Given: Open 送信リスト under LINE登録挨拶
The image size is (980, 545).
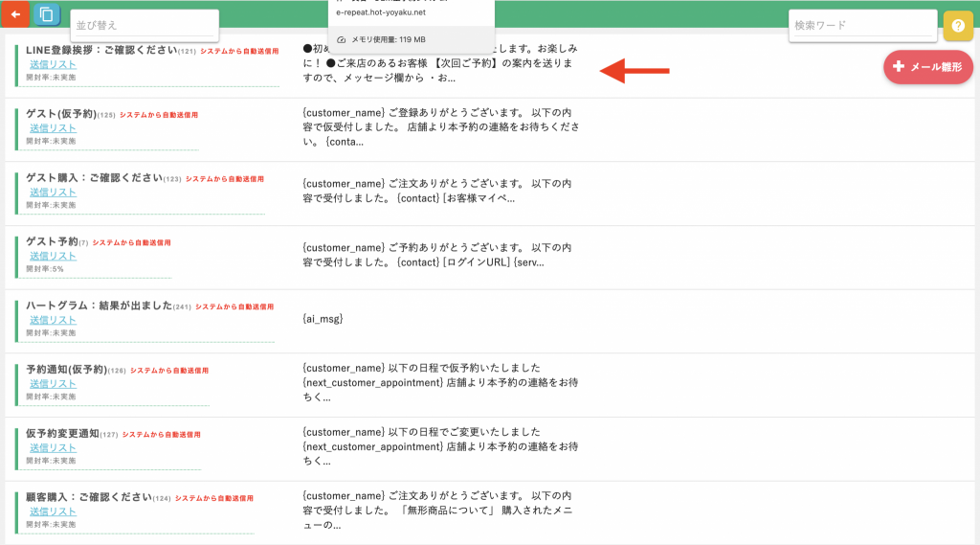Looking at the screenshot, I should tap(53, 64).
